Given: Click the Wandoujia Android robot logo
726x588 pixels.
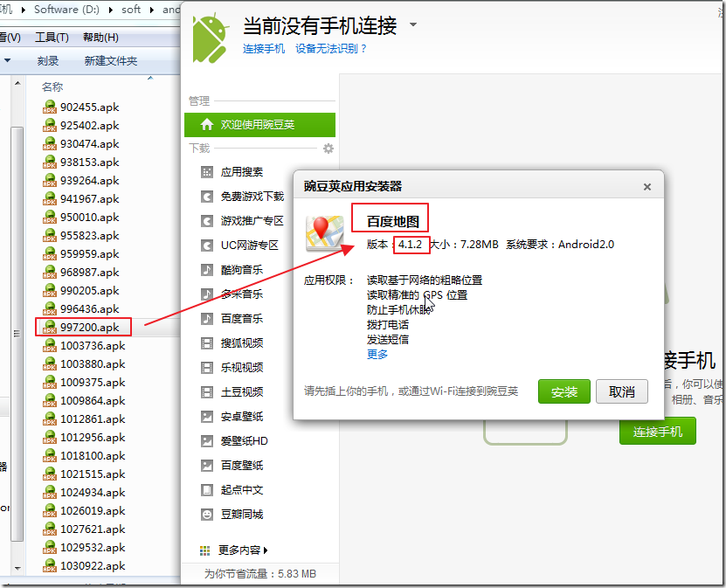Looking at the screenshot, I should 211,38.
